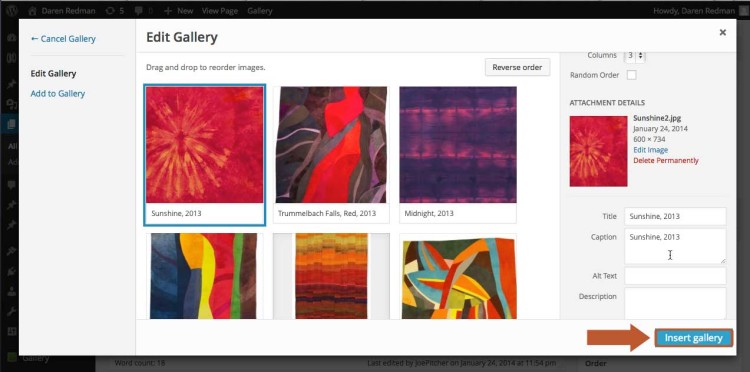Open the Columns dropdown

[x=635, y=55]
